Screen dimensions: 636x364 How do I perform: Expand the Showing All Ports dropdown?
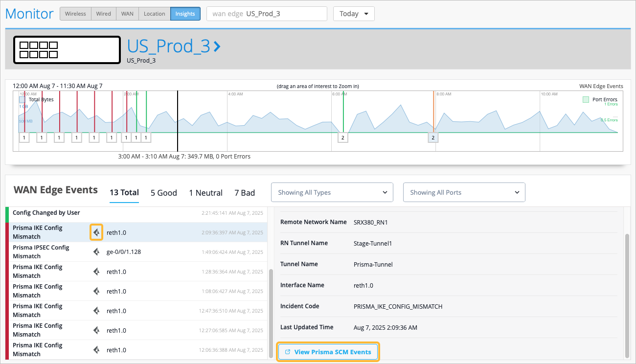(x=464, y=192)
